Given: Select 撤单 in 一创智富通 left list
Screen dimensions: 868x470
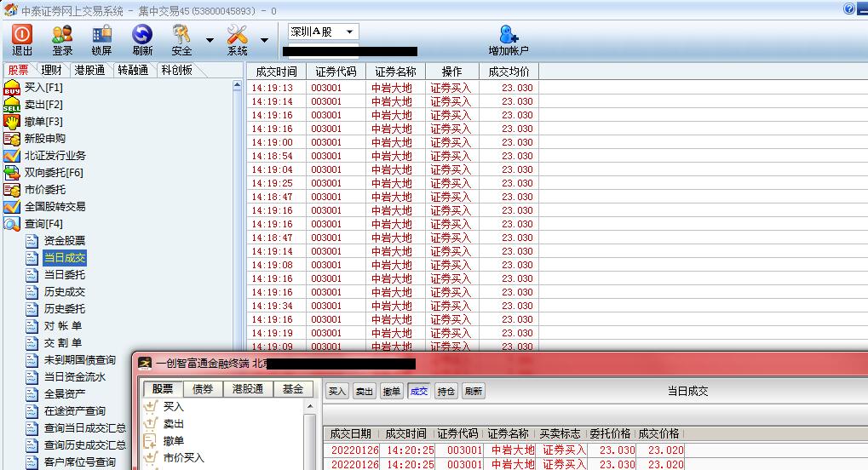Looking at the screenshot, I should pyautogui.click(x=164, y=441).
